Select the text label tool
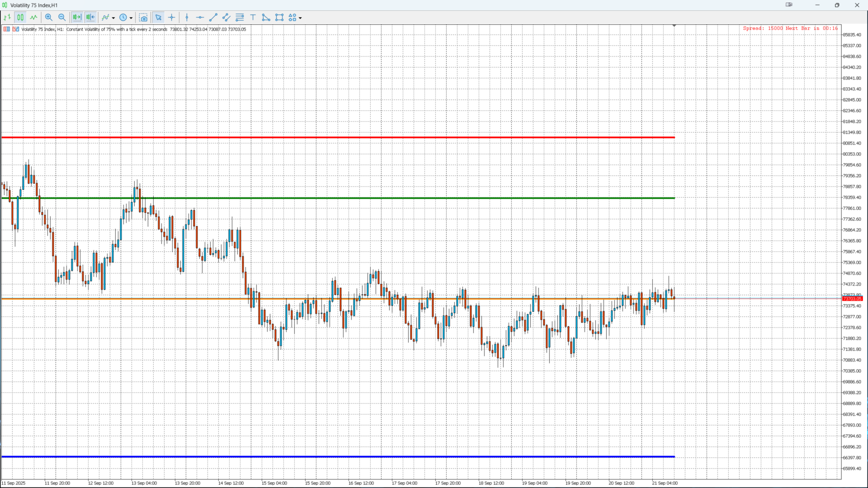868x488 pixels. 253,18
